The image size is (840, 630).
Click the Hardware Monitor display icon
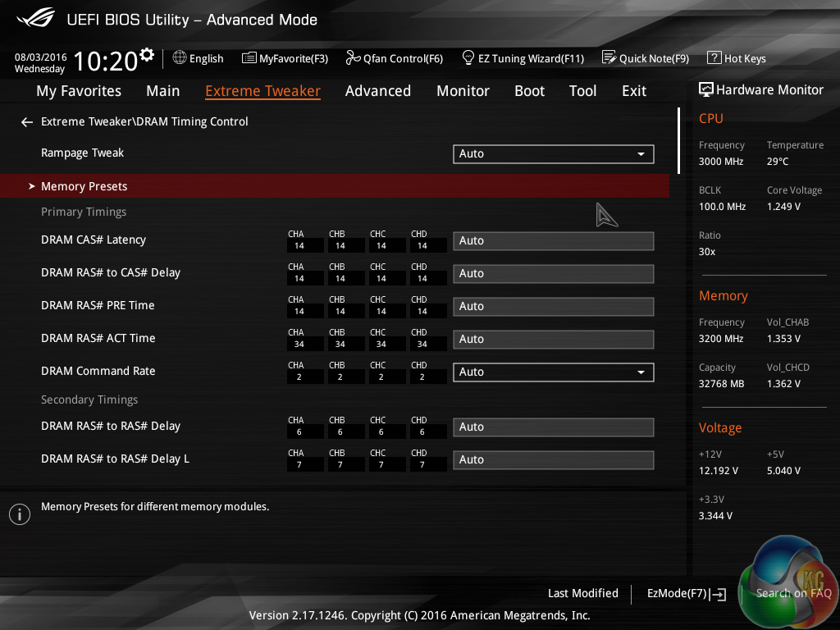(706, 89)
